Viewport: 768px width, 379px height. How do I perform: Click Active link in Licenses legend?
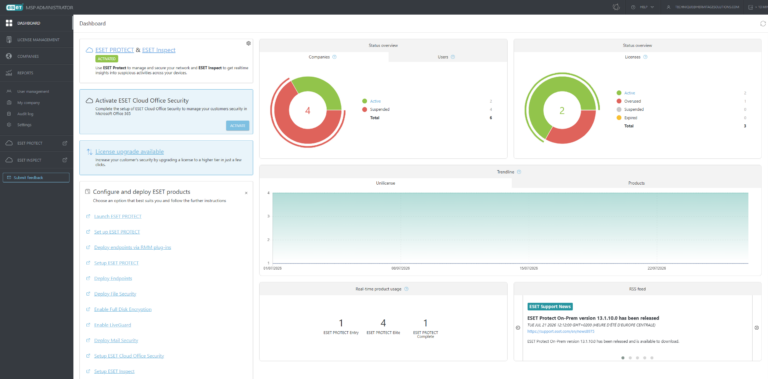coord(630,93)
